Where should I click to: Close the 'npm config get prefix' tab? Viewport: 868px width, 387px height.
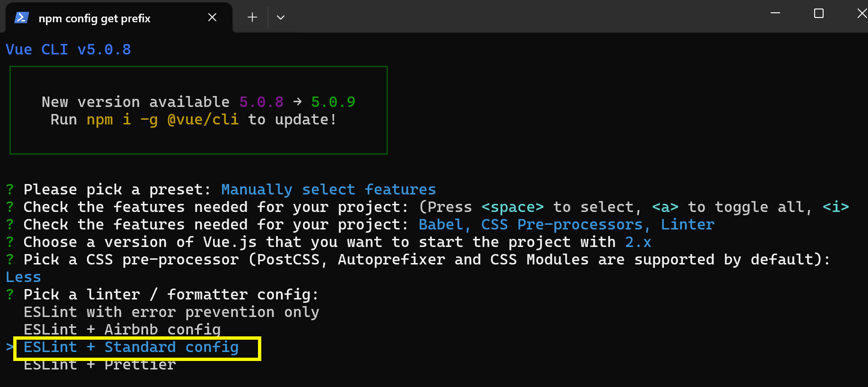[212, 18]
